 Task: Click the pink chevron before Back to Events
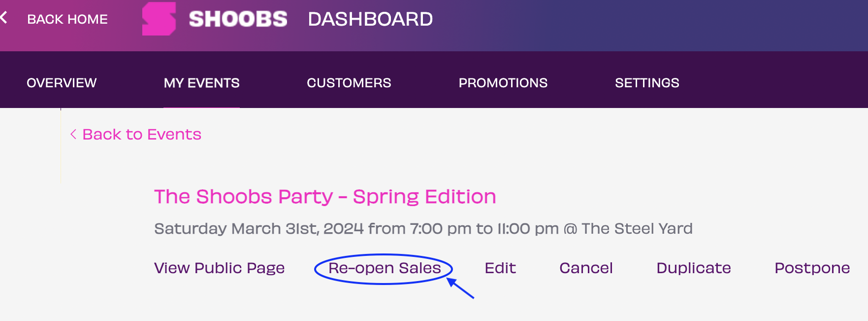pos(73,134)
